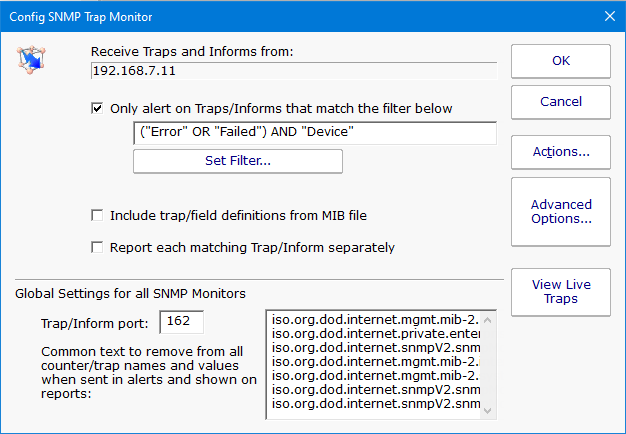Close the Config SNMP Trap Monitor dialog
The image size is (626, 434).
click(x=609, y=16)
